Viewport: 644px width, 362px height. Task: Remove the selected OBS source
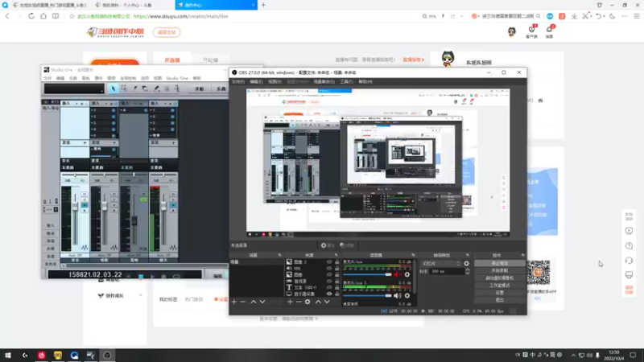click(299, 302)
